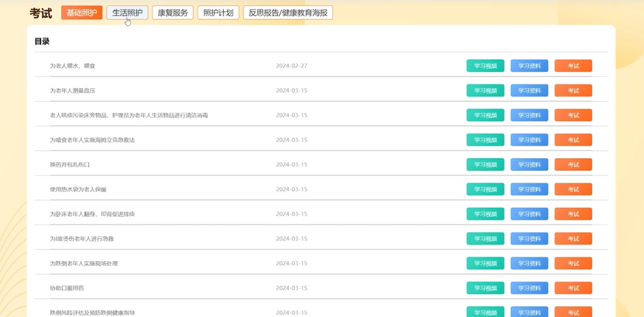Go to the 照护计划 tab
The height and width of the screenshot is (317, 644).
218,13
